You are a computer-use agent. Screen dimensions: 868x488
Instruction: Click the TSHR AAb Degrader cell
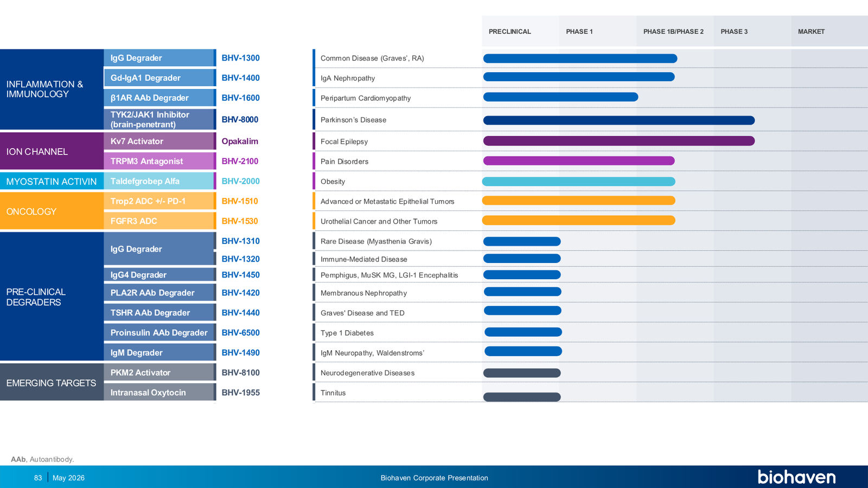[x=159, y=312]
